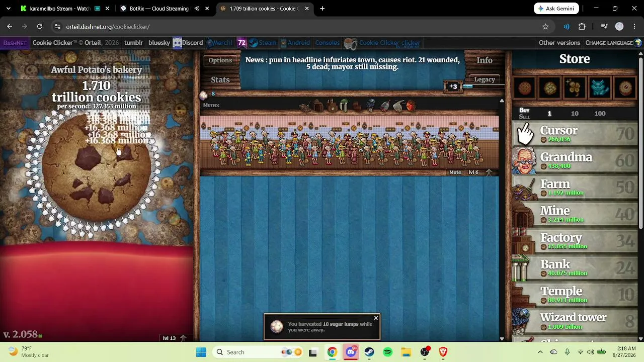The height and width of the screenshot is (362, 644).
Task: Set the buy amount to 10
Action: tap(575, 114)
